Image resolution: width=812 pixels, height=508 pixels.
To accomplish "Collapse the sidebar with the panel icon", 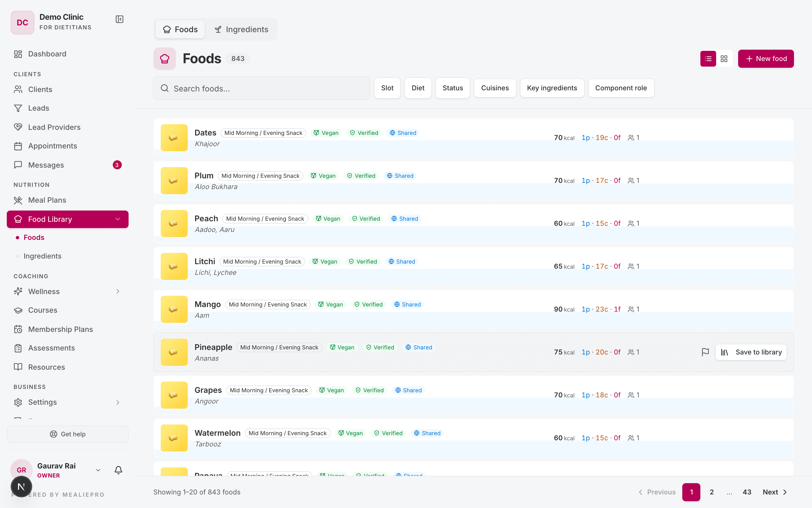I will (120, 19).
